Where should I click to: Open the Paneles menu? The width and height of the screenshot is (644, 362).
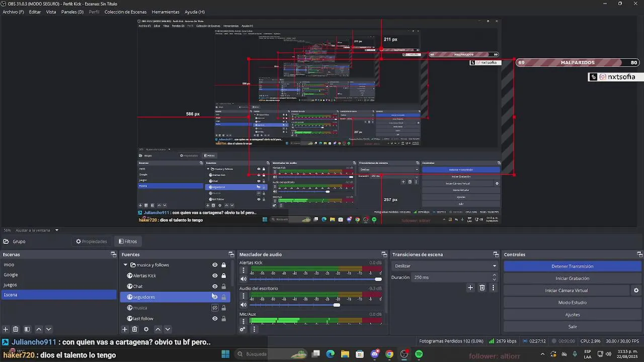[72, 12]
